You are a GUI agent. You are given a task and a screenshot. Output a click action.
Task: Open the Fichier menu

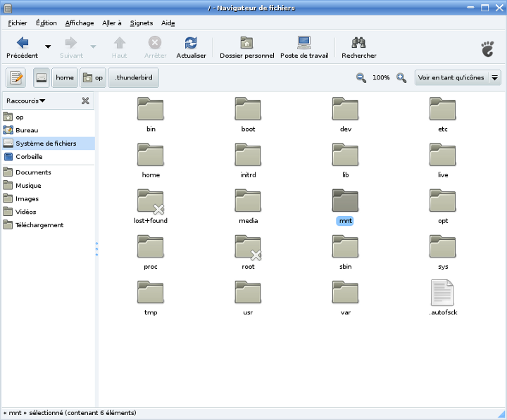point(18,23)
